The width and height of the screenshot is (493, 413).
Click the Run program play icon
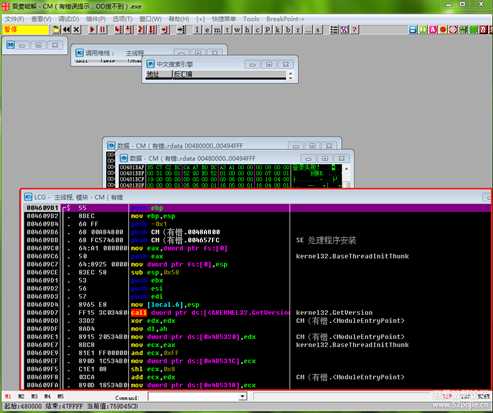pos(92,29)
